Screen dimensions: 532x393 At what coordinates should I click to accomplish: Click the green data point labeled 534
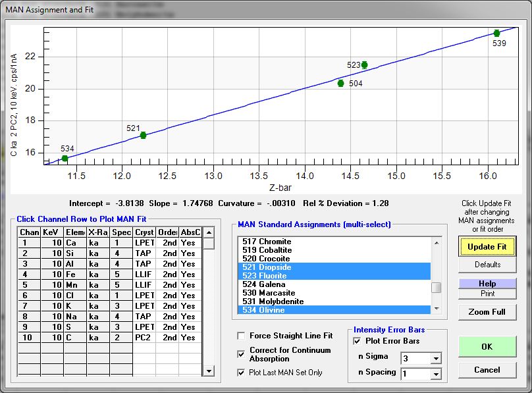[x=65, y=158]
